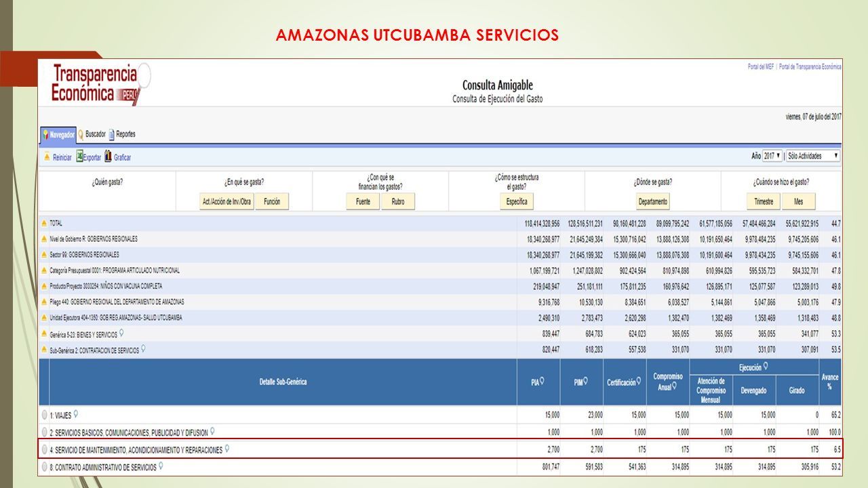Click the Navegador tab icon

point(45,134)
